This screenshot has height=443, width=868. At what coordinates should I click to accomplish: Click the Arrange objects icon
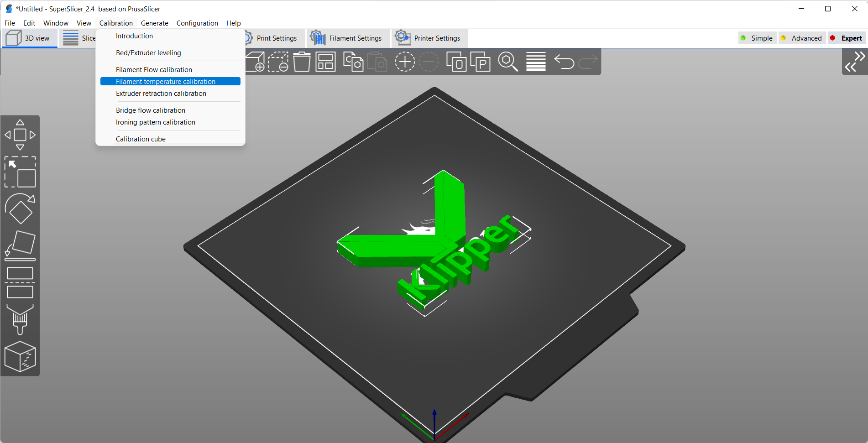[326, 62]
